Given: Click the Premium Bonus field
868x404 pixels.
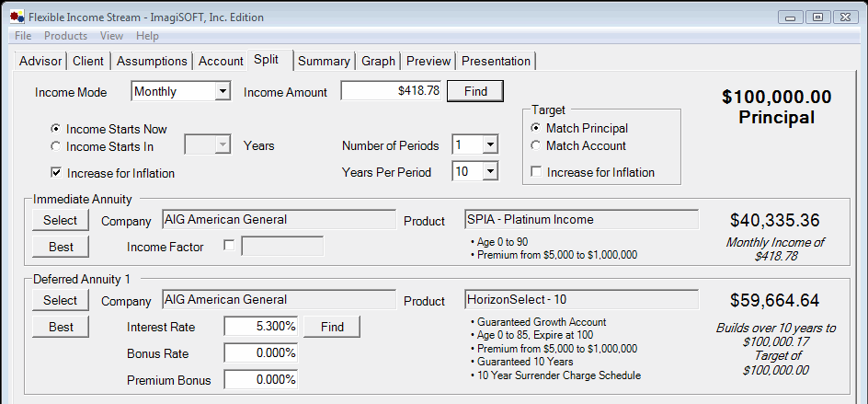Looking at the screenshot, I should tap(261, 380).
